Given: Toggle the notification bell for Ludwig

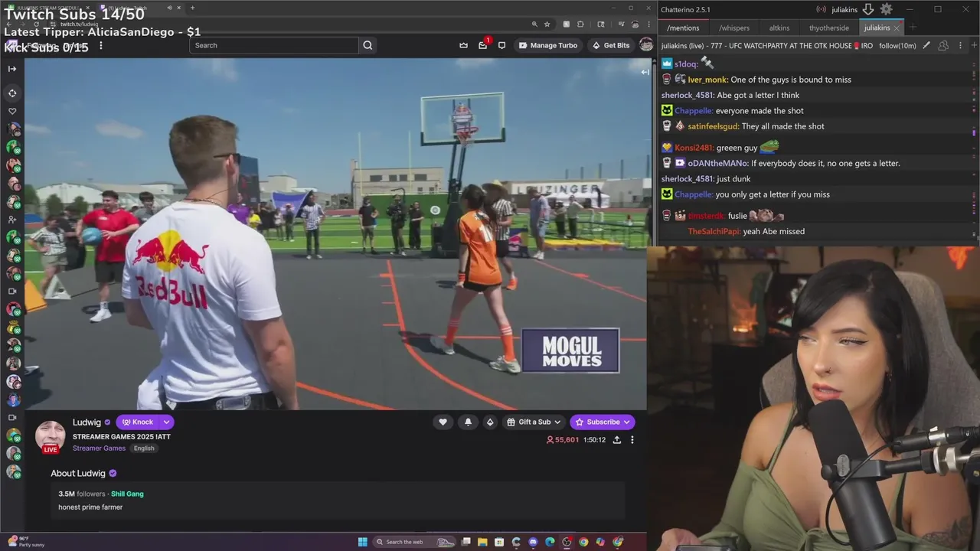Looking at the screenshot, I should (x=468, y=422).
